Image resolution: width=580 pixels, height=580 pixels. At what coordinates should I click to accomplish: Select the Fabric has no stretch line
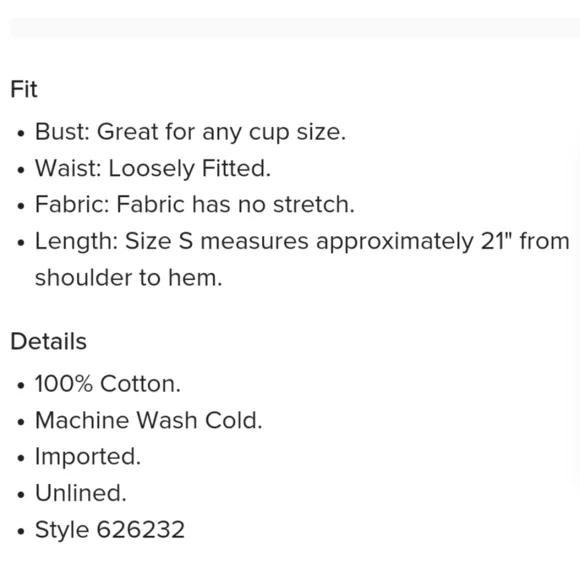coord(195,204)
